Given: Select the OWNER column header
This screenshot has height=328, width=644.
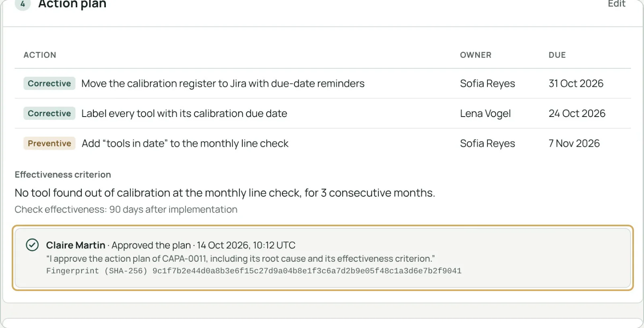Looking at the screenshot, I should (x=476, y=55).
